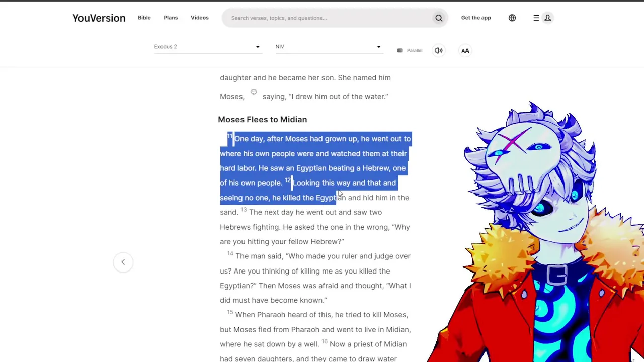
Task: Click the Get the app link
Action: (476, 18)
